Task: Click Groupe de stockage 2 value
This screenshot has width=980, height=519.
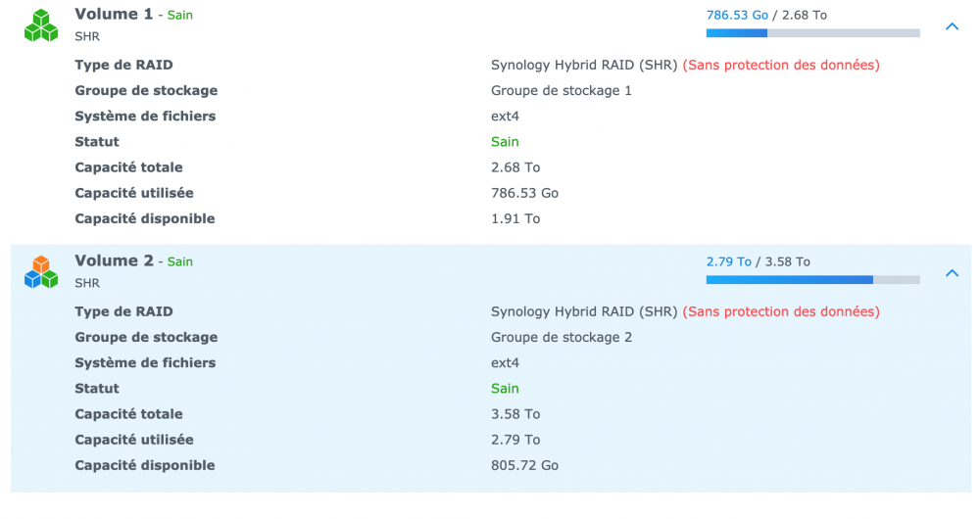Action: tap(562, 337)
